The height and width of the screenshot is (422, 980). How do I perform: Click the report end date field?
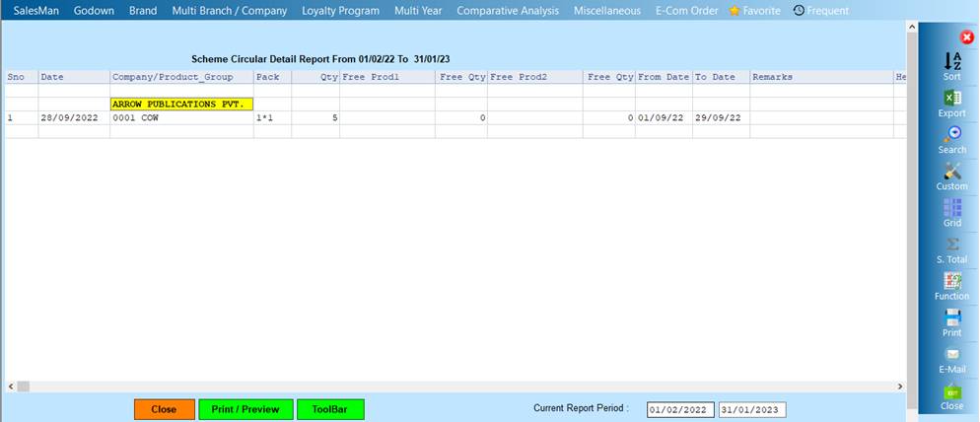pos(751,410)
